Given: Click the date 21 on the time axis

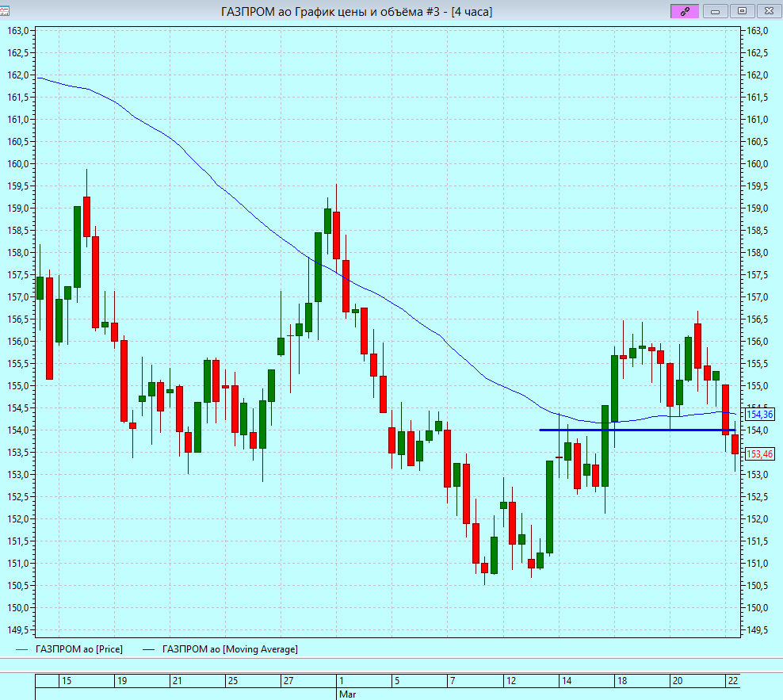Looking at the screenshot, I should pos(178,680).
